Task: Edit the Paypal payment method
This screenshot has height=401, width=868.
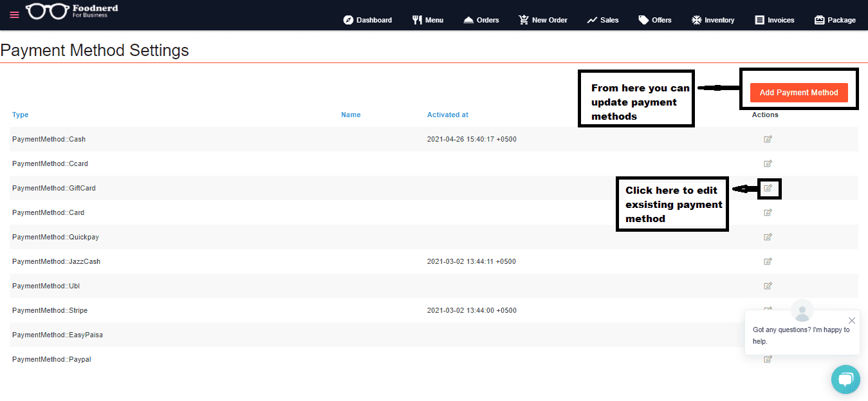Action: [x=768, y=359]
